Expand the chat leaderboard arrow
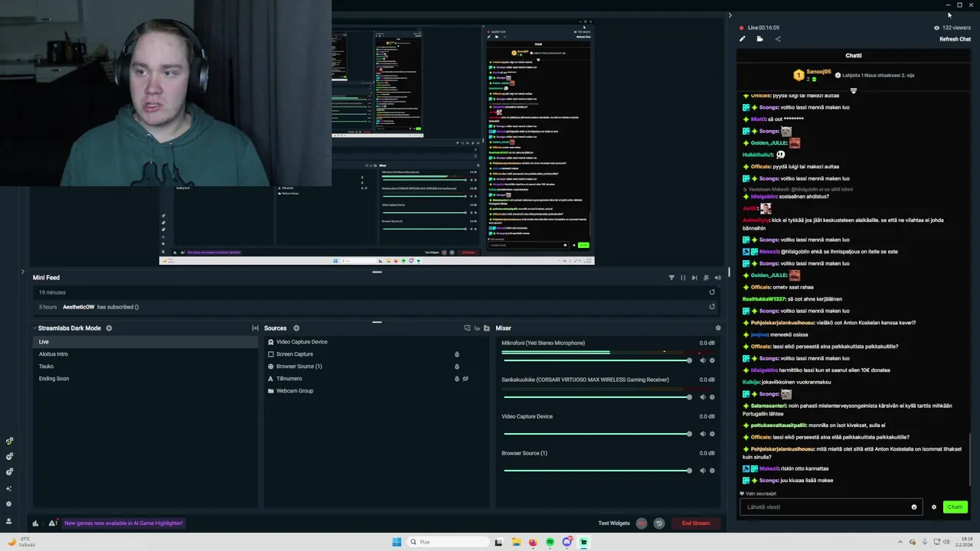This screenshot has height=551, width=980. coord(854,91)
